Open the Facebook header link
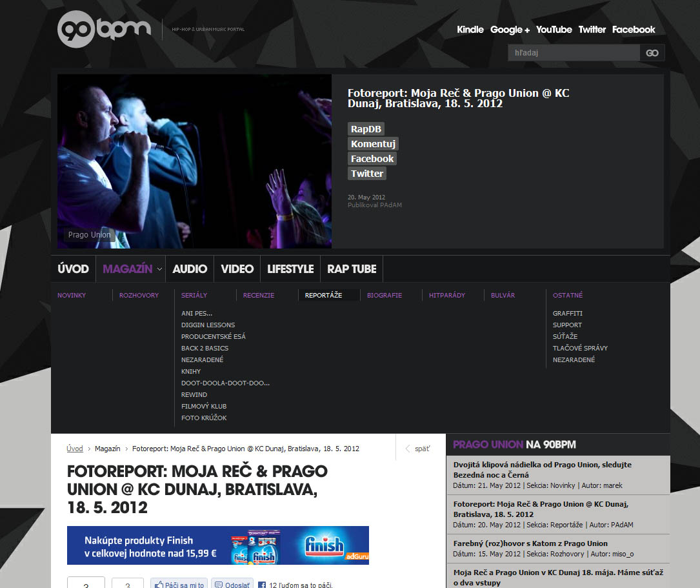The image size is (700, 588). point(634,30)
